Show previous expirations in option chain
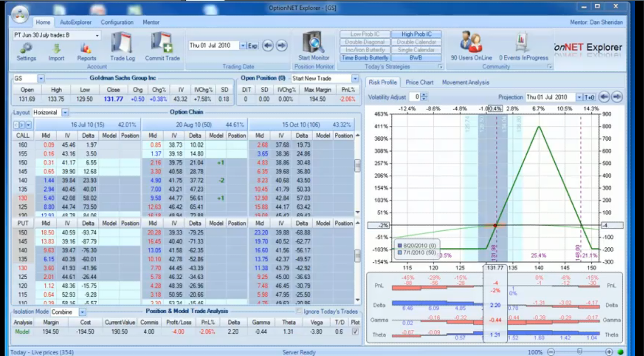The image size is (644, 356). click(16, 124)
